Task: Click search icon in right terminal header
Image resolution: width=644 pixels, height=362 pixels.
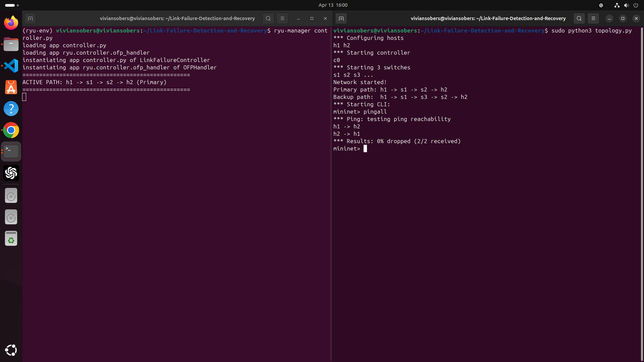Action: [579, 18]
